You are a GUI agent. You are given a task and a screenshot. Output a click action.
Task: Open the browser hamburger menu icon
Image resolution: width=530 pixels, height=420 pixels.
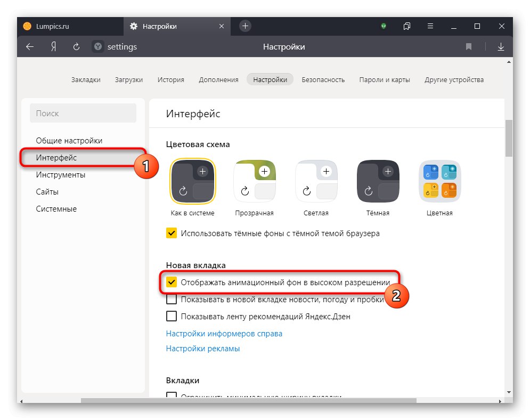pyautogui.click(x=430, y=26)
